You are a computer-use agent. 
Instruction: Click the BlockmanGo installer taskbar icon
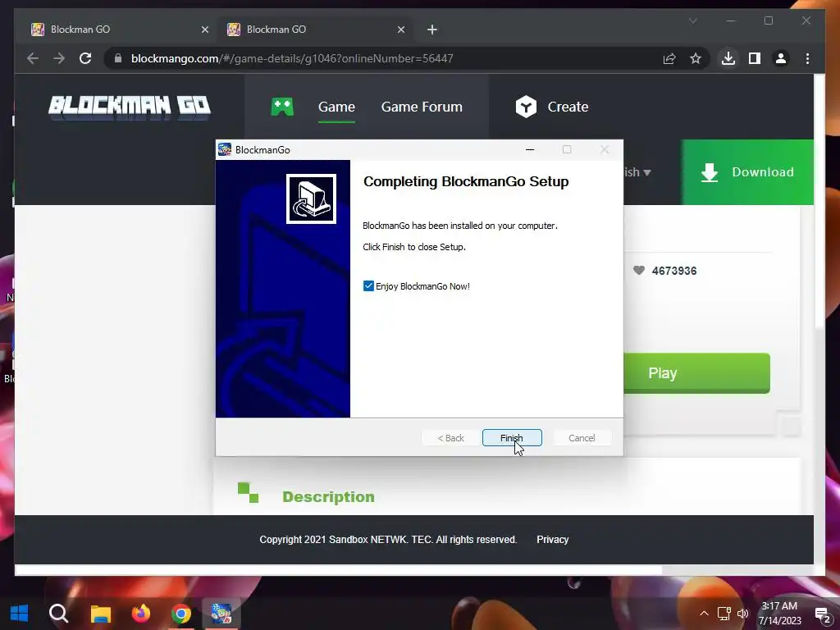(221, 614)
